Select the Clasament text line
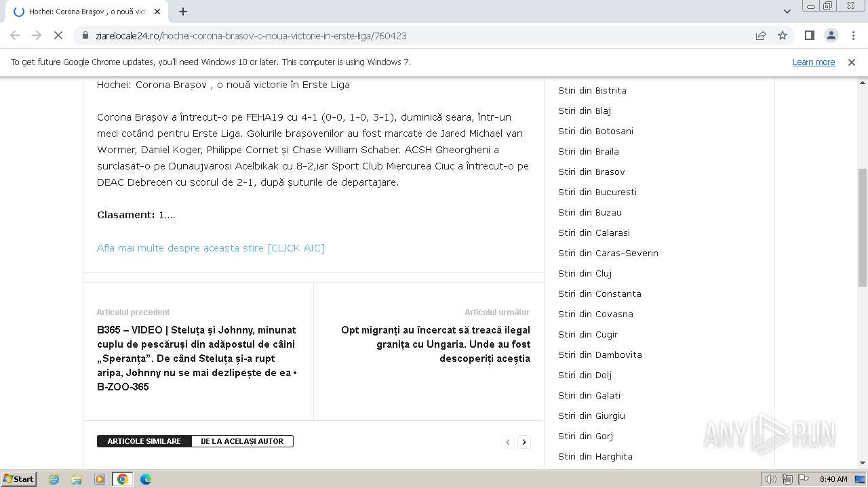868x488 pixels. pos(136,215)
